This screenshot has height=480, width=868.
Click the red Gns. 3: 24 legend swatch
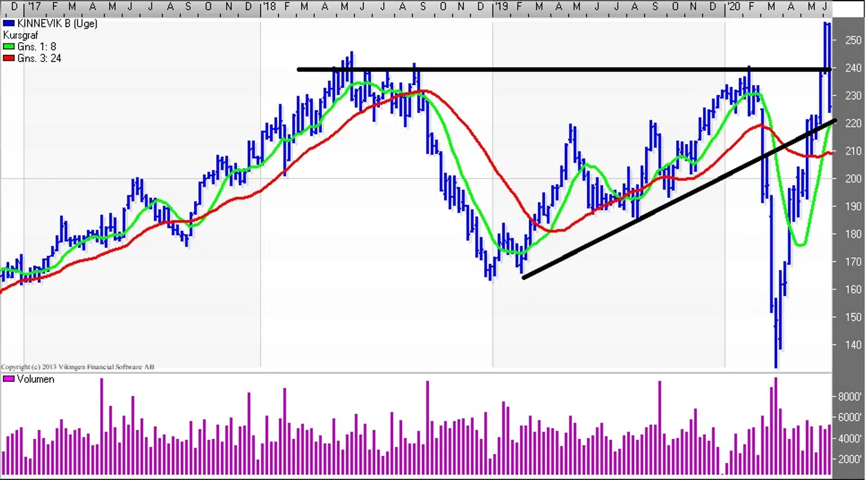pos(8,58)
